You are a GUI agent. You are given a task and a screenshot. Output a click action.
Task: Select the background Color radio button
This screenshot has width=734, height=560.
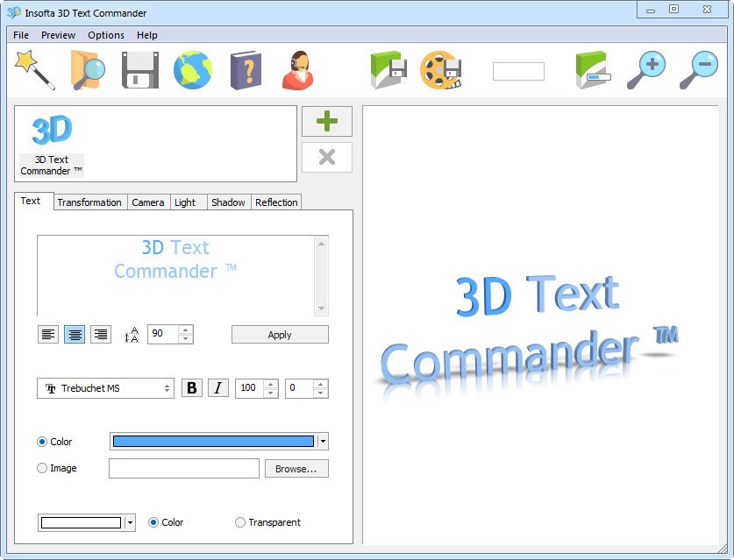pyautogui.click(x=153, y=522)
